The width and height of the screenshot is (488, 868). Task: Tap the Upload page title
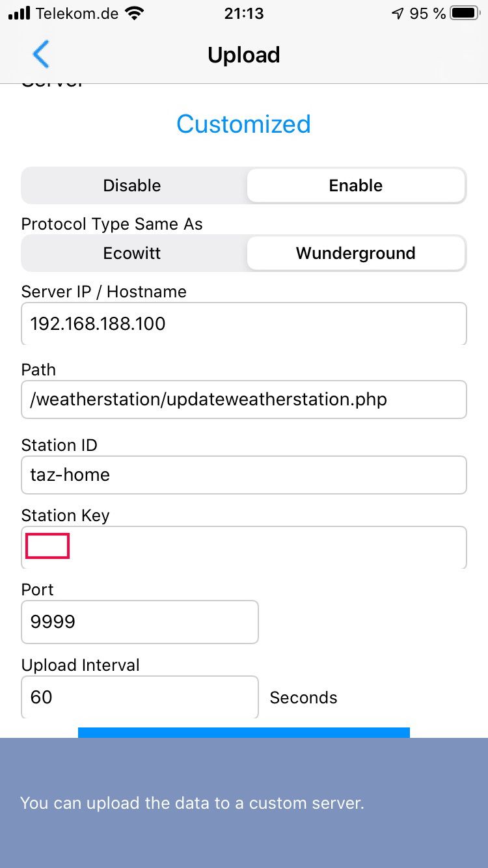[244, 55]
